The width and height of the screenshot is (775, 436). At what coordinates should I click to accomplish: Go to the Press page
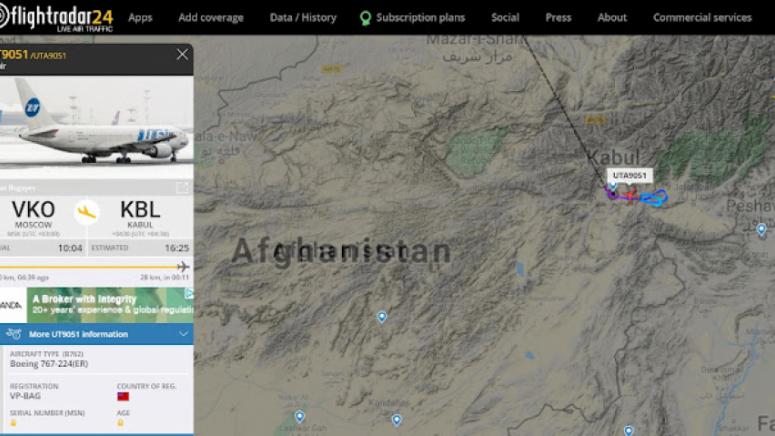tap(559, 18)
